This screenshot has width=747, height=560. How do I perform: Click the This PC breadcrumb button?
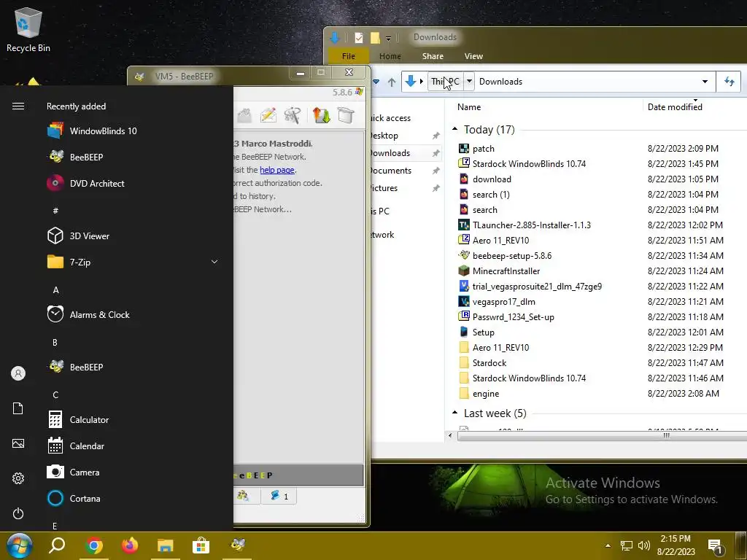[446, 82]
